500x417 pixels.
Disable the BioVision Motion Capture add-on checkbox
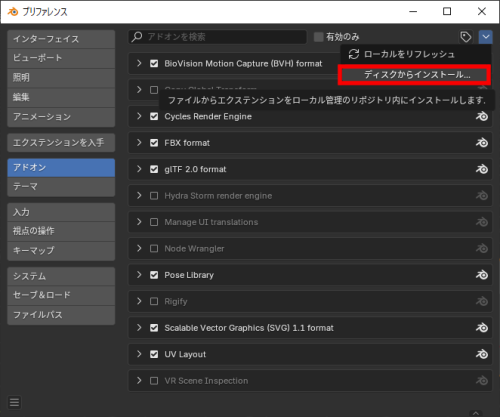(154, 63)
